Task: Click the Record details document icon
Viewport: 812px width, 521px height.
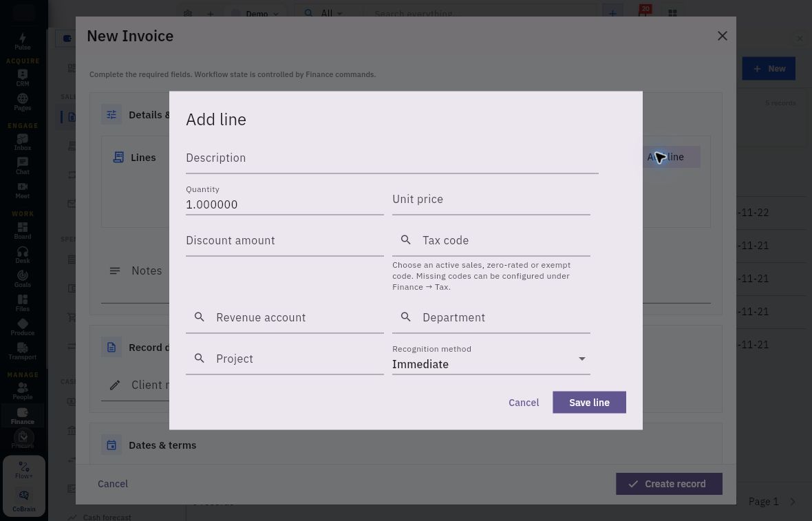Action: tap(111, 347)
